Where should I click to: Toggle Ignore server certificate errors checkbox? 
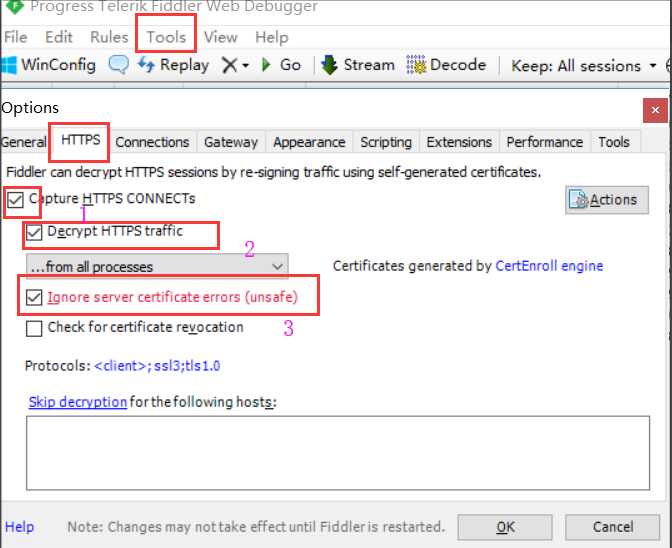tap(34, 297)
